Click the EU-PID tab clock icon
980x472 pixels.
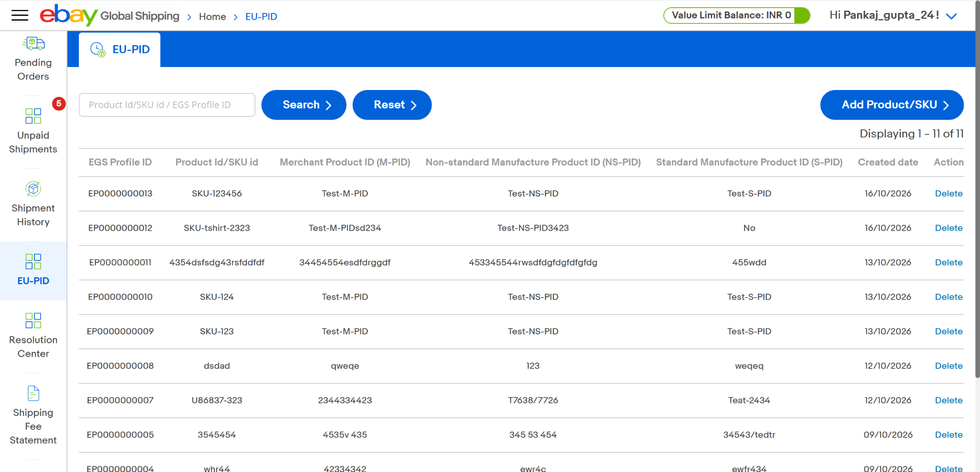(98, 49)
